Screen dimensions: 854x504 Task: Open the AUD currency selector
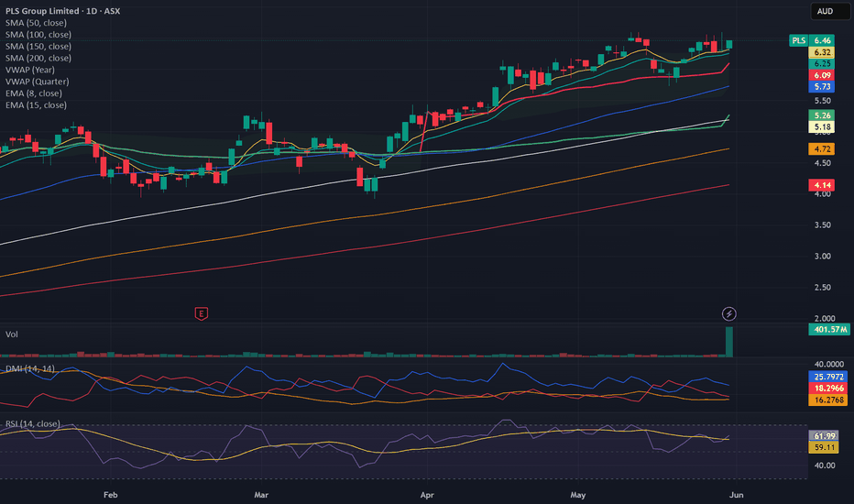830,11
